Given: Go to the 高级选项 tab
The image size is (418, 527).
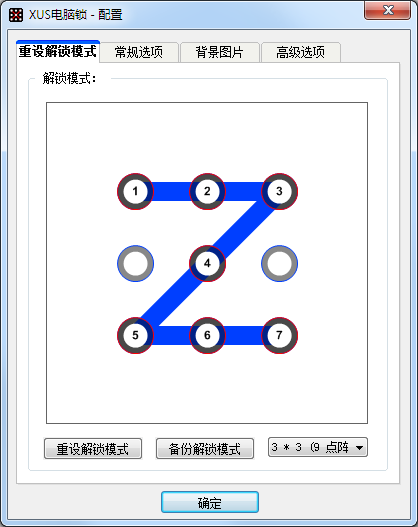Looking at the screenshot, I should 301,52.
